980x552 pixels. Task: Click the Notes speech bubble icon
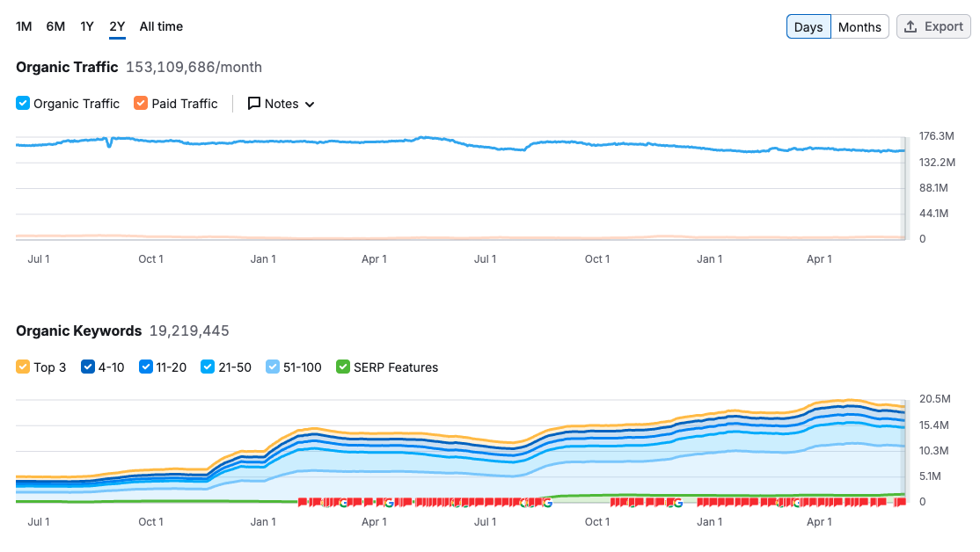click(x=254, y=104)
